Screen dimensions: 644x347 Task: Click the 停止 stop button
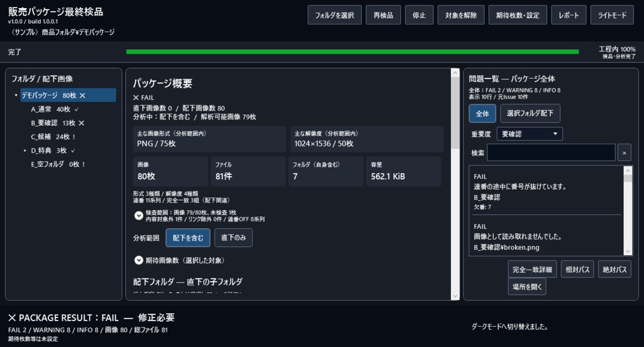tap(419, 15)
